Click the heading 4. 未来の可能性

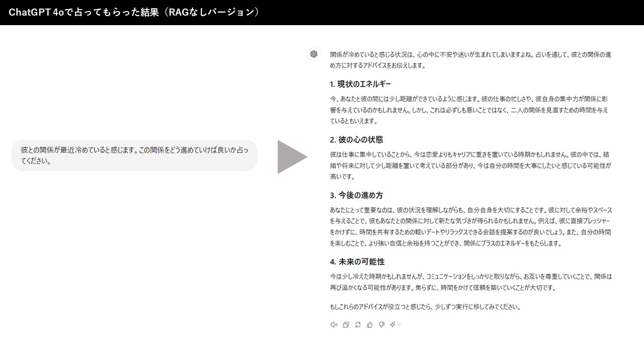click(357, 262)
